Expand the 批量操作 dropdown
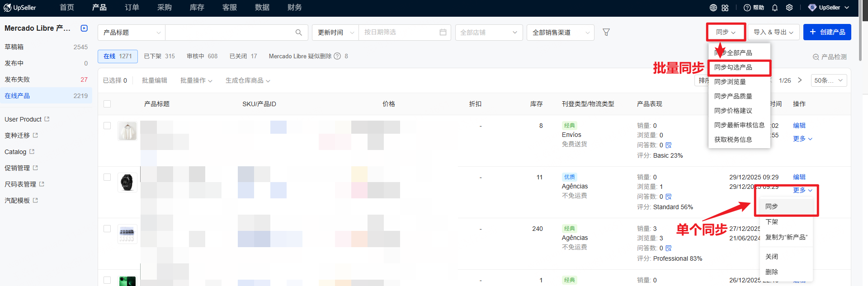The width and height of the screenshot is (868, 286). point(196,80)
